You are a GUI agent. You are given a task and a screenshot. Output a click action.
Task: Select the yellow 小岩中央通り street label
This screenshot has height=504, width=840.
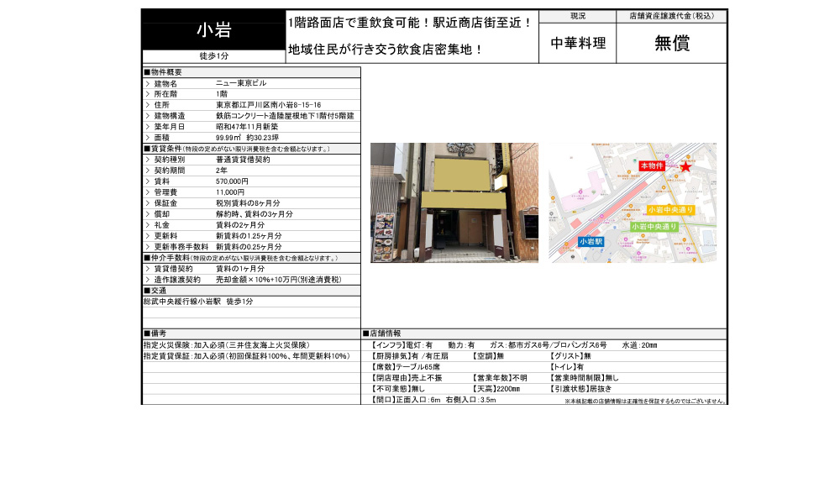point(672,212)
